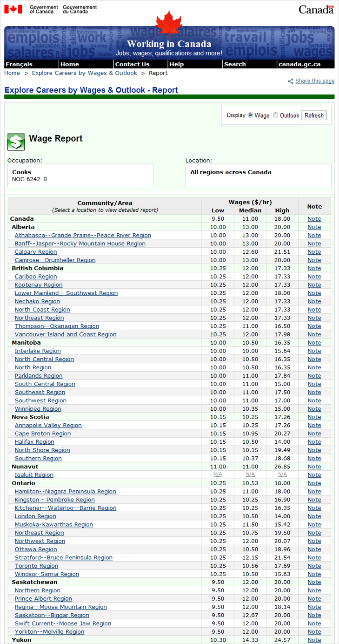Open the Calgary Region report

click(36, 252)
